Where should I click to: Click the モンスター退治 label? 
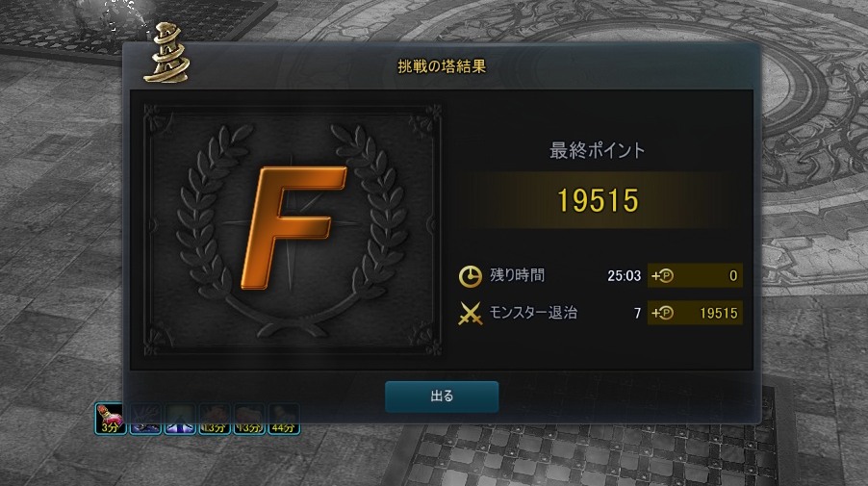[x=533, y=313]
